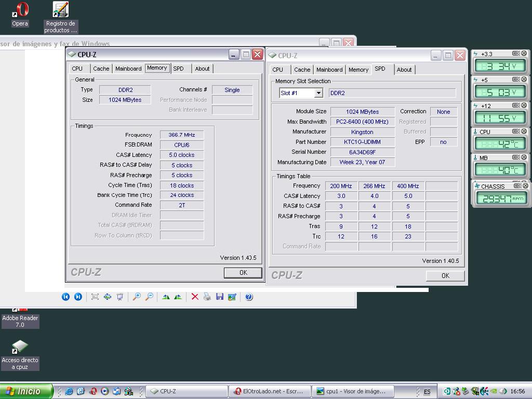532x399 pixels.
Task: Switch to the cpu1 - Visor de imágenes taskbar window
Action: click(353, 391)
